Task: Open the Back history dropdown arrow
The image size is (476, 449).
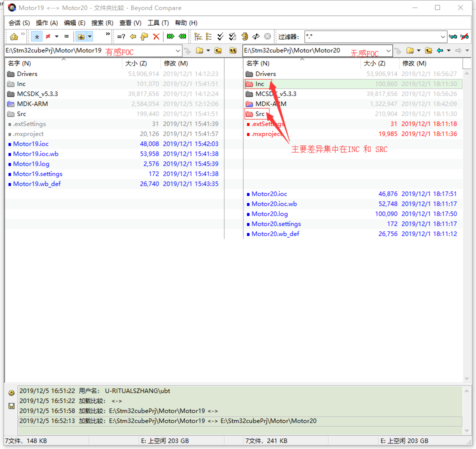Action: click(448, 50)
